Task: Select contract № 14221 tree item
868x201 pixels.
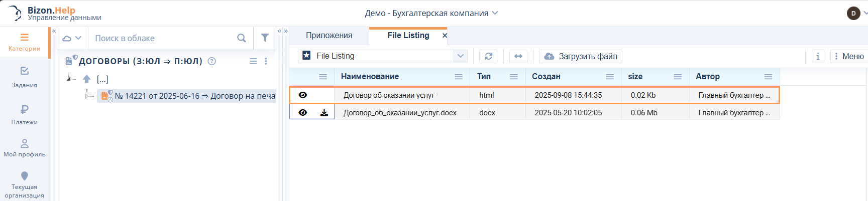Action: 194,96
